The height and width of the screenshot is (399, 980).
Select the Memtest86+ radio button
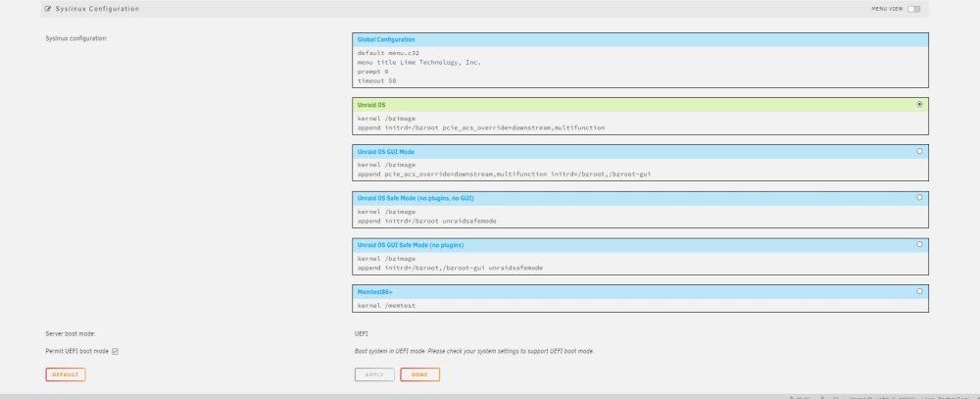919,291
